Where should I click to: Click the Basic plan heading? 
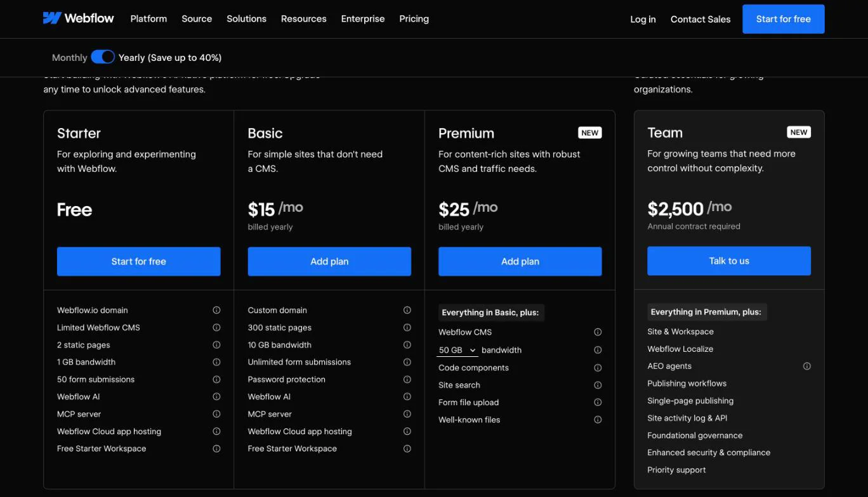click(x=265, y=133)
